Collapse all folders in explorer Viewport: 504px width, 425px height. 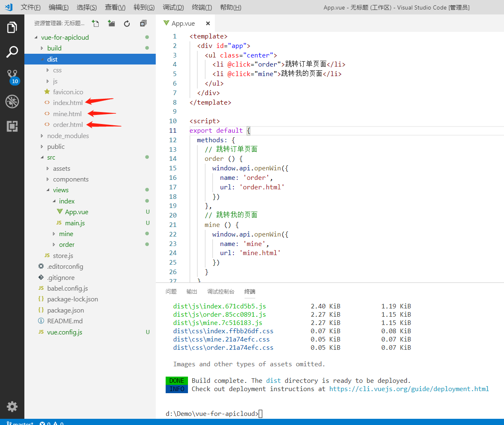[143, 24]
